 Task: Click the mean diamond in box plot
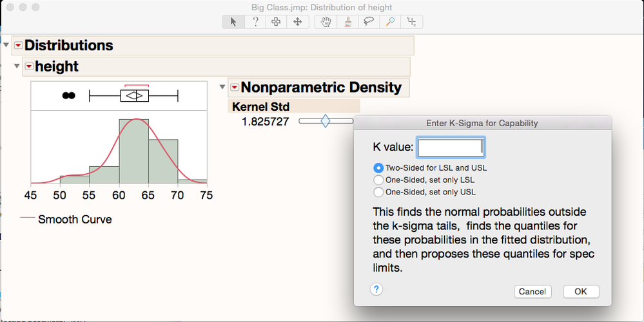click(134, 95)
